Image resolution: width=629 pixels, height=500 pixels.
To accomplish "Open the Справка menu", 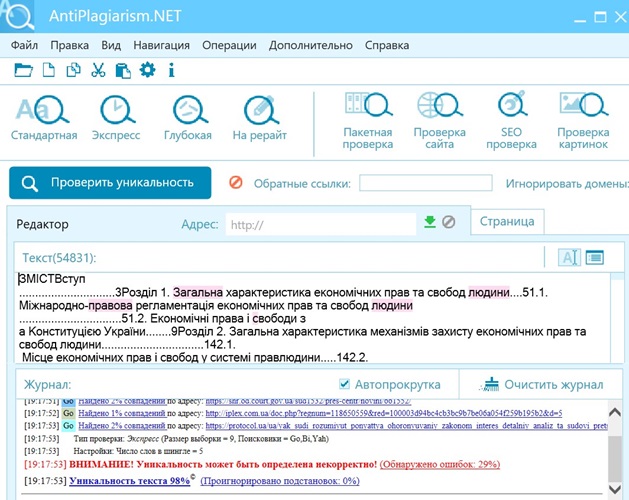I will [x=387, y=45].
